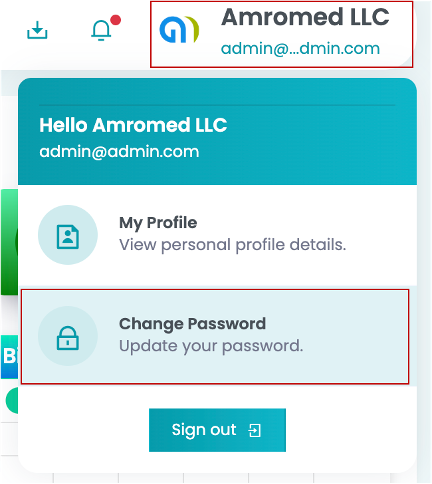432x484 pixels.
Task: Click 'Update your password.' description text
Action: tap(211, 346)
